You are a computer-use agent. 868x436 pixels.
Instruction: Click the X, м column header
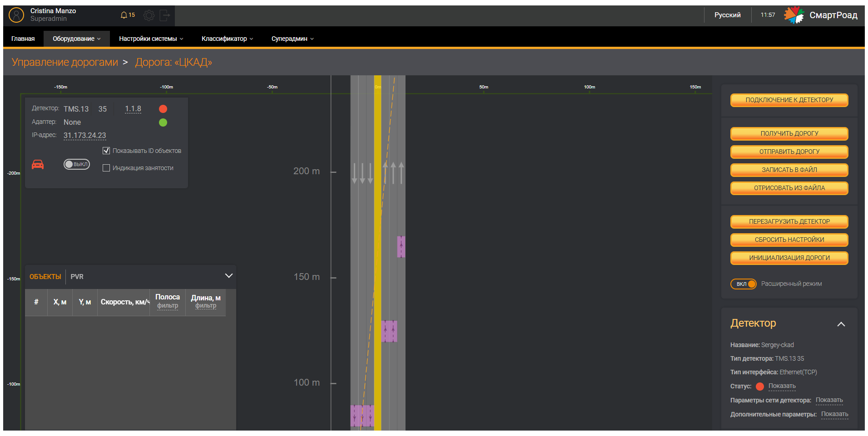coord(60,302)
